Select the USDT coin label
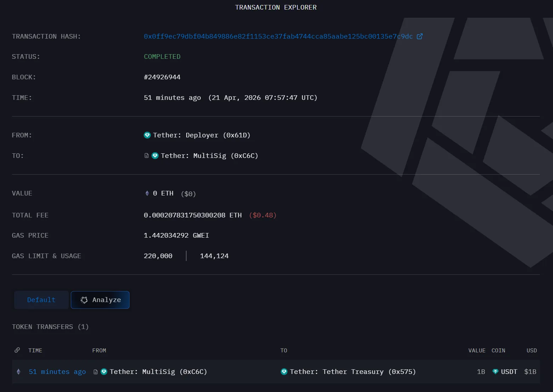 coord(509,372)
